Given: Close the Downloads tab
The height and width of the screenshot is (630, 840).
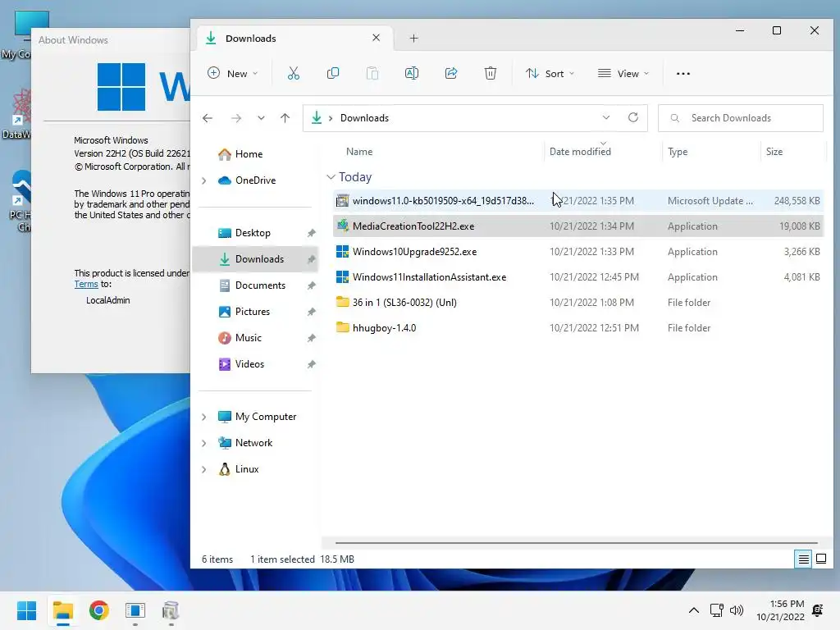Looking at the screenshot, I should 376,38.
